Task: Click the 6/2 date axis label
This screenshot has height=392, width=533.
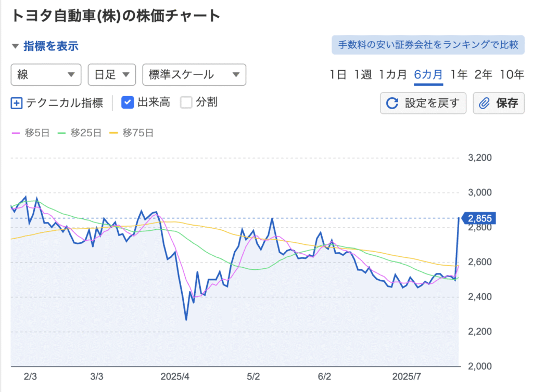Action: tap(324, 377)
